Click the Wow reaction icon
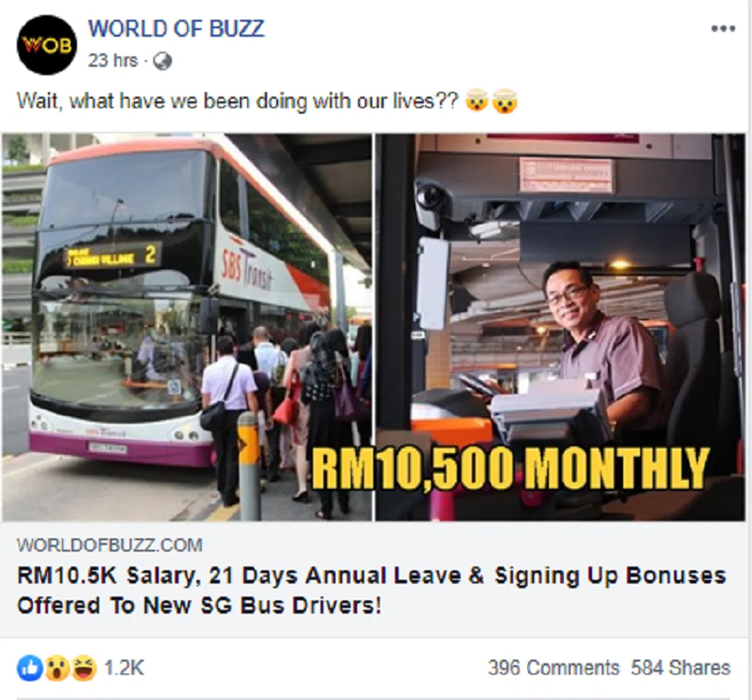This screenshot has width=752, height=700. coord(56,668)
